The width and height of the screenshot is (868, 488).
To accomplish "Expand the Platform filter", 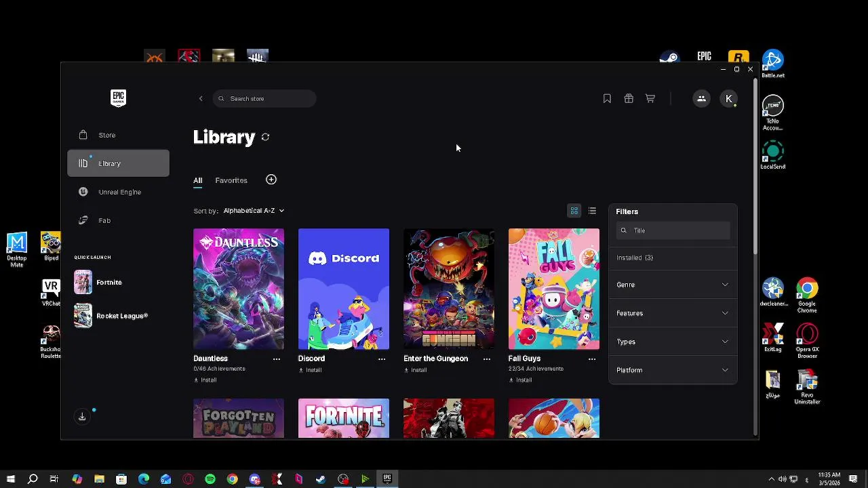I will click(x=673, y=370).
